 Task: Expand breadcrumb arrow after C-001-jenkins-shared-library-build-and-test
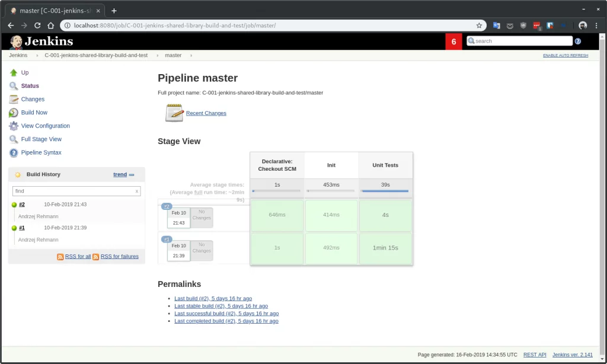[157, 55]
